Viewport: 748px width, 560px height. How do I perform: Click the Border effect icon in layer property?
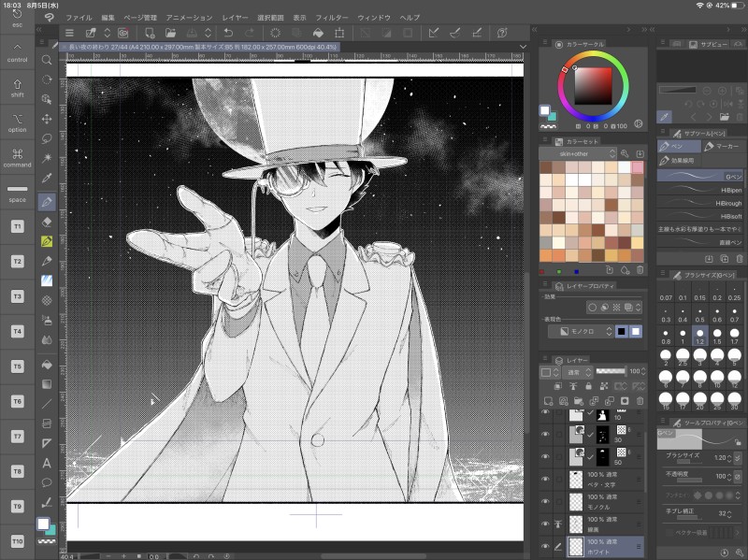(x=593, y=308)
